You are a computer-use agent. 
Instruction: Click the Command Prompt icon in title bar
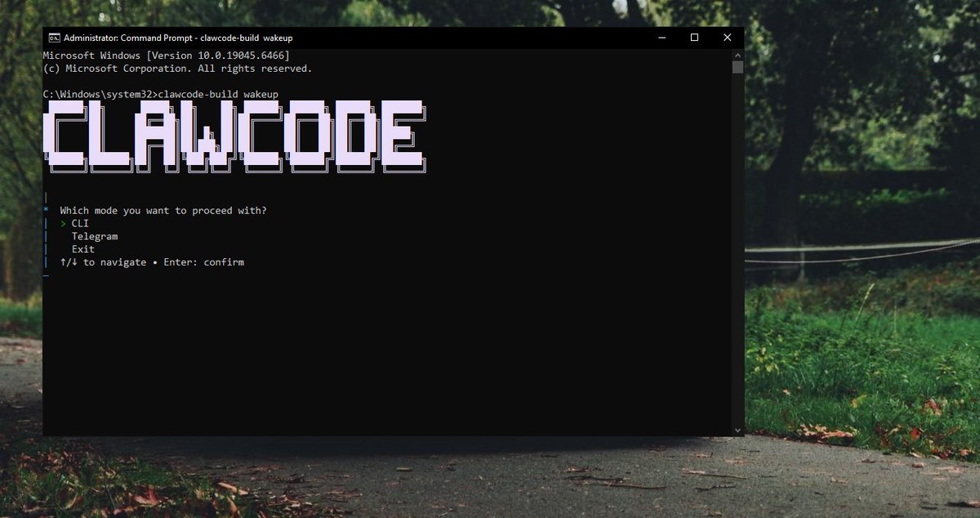53,38
